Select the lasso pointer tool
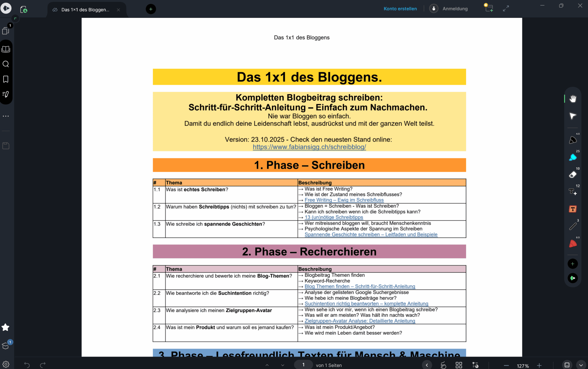 coord(573,116)
